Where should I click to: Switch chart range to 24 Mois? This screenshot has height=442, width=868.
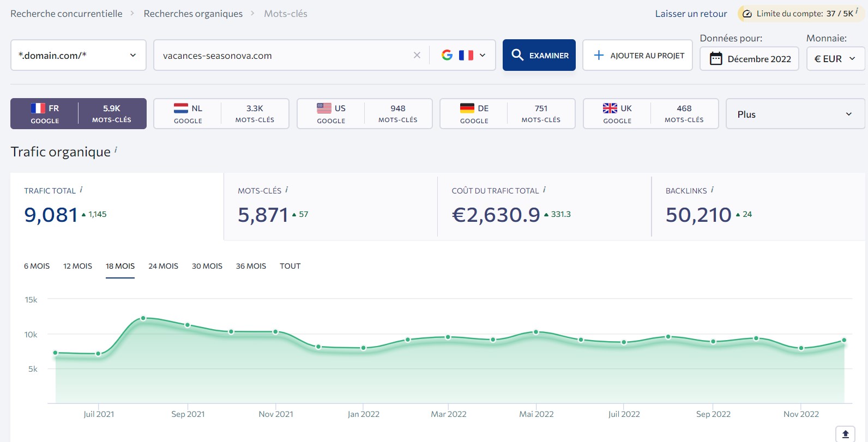click(163, 266)
